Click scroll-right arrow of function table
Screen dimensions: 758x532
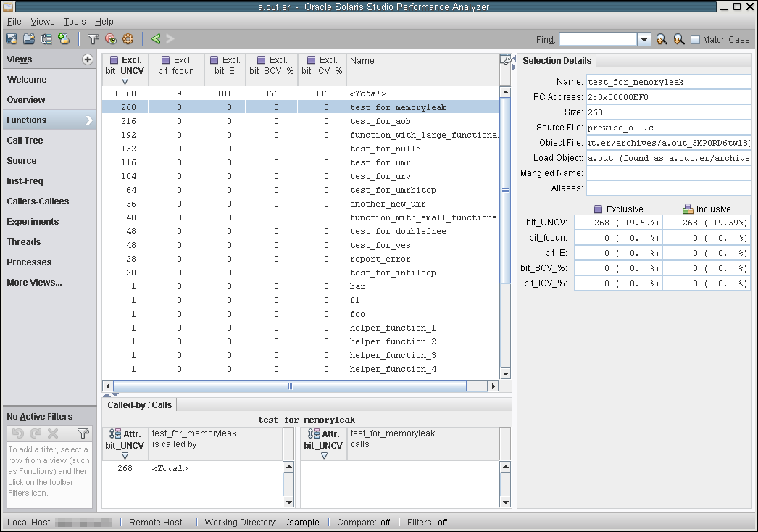(x=493, y=386)
